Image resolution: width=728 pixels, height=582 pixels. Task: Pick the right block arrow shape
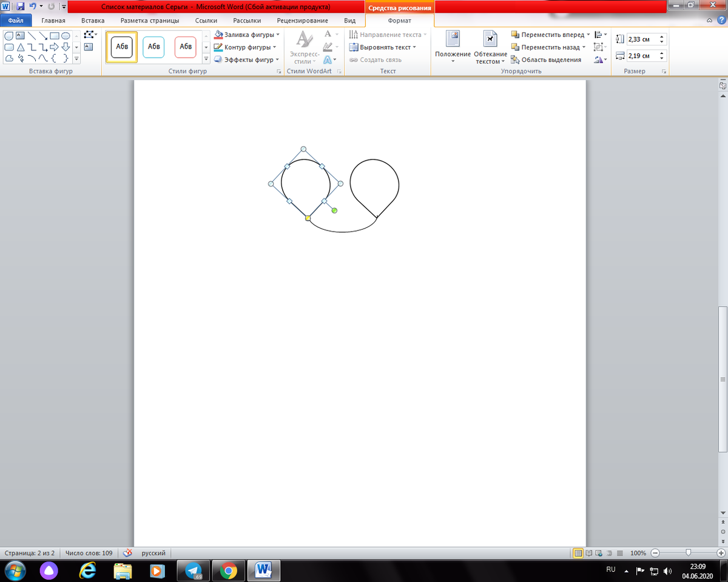(55, 47)
